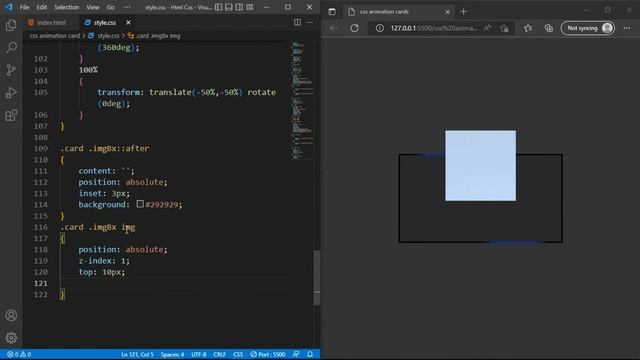Change the CSS language mode
Viewport: 640px width, 360px height.
pos(238,354)
